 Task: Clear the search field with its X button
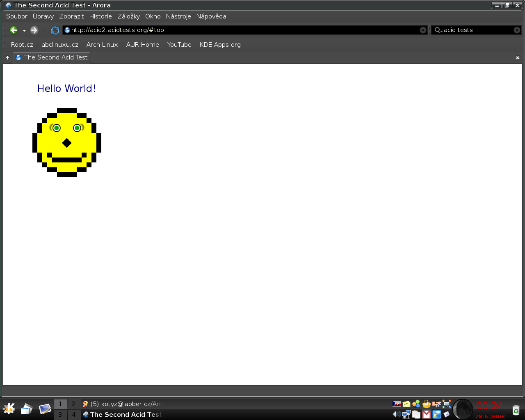(x=517, y=30)
